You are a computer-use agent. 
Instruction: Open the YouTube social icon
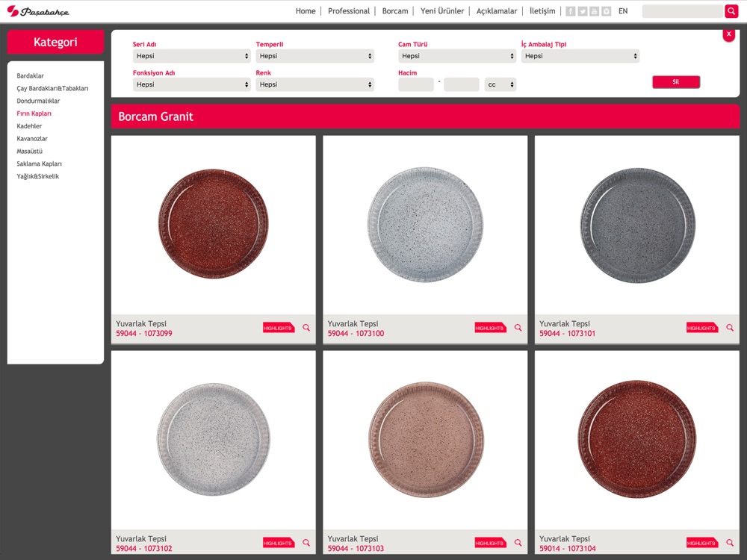click(x=594, y=11)
